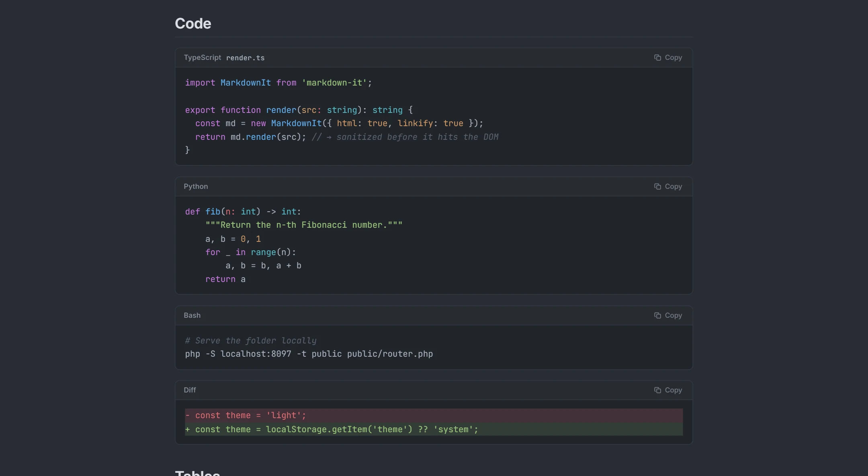The image size is (868, 476).
Task: Click the "Diff" language label
Action: 190,390
